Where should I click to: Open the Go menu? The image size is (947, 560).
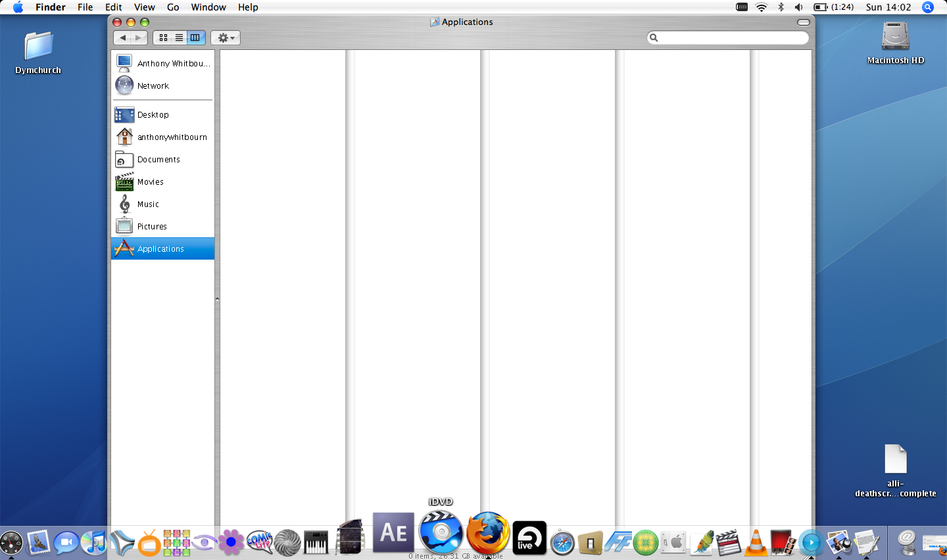(x=173, y=7)
